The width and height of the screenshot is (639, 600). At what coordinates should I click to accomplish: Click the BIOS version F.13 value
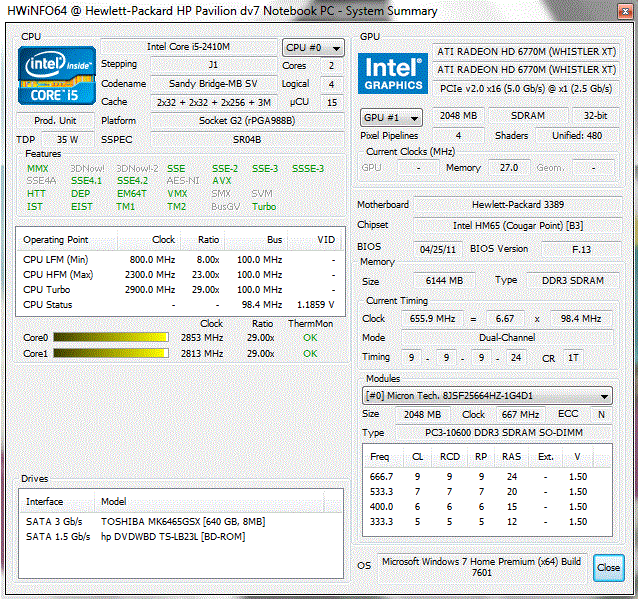[582, 249]
